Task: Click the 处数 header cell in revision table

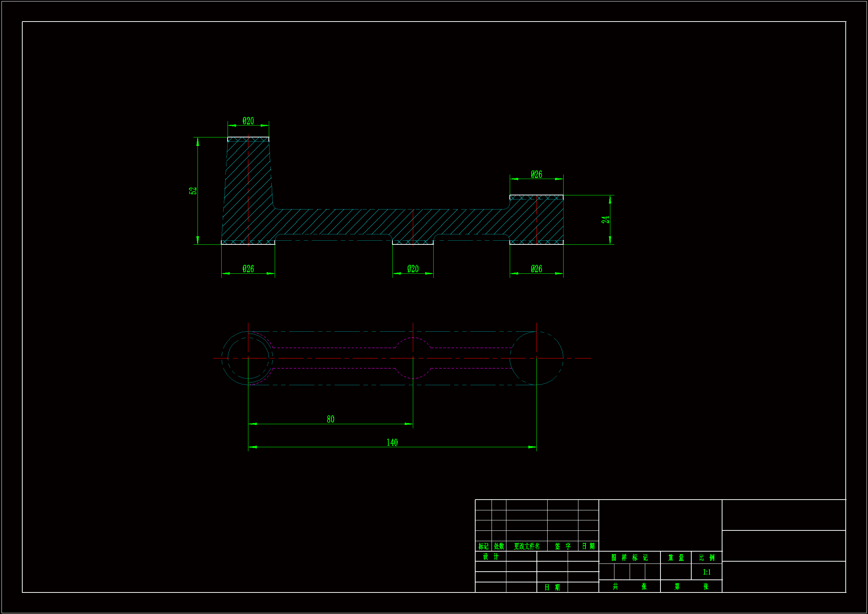Action: 499,546
